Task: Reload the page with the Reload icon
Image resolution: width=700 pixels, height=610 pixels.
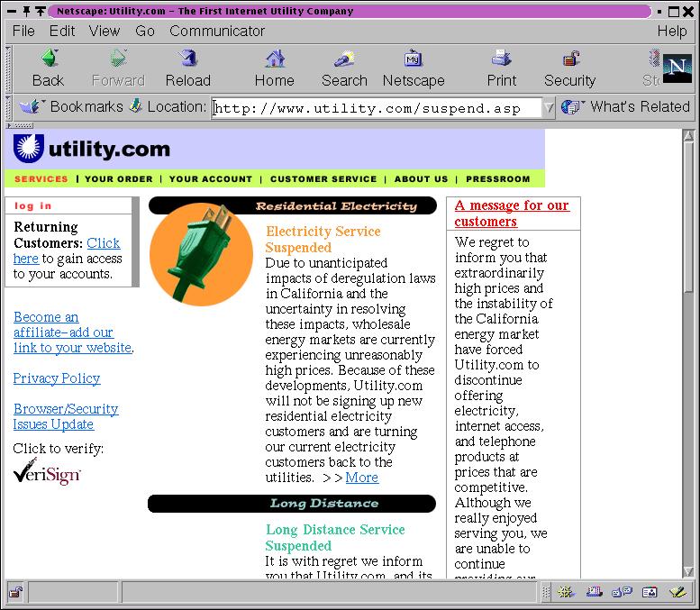Action: pos(188,59)
